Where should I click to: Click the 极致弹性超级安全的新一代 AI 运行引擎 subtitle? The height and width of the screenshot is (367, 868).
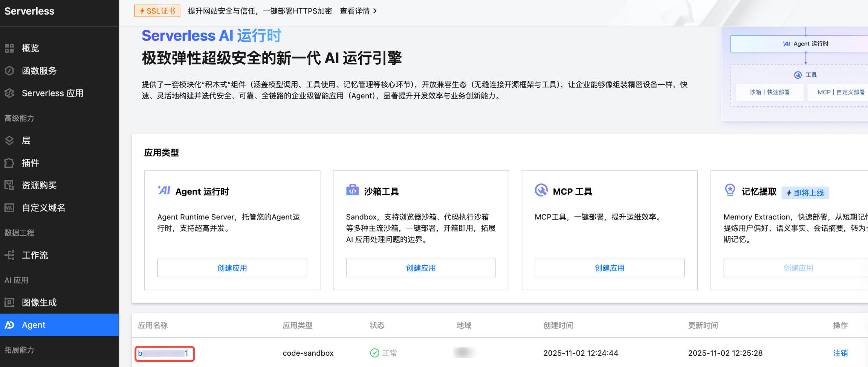coord(272,58)
